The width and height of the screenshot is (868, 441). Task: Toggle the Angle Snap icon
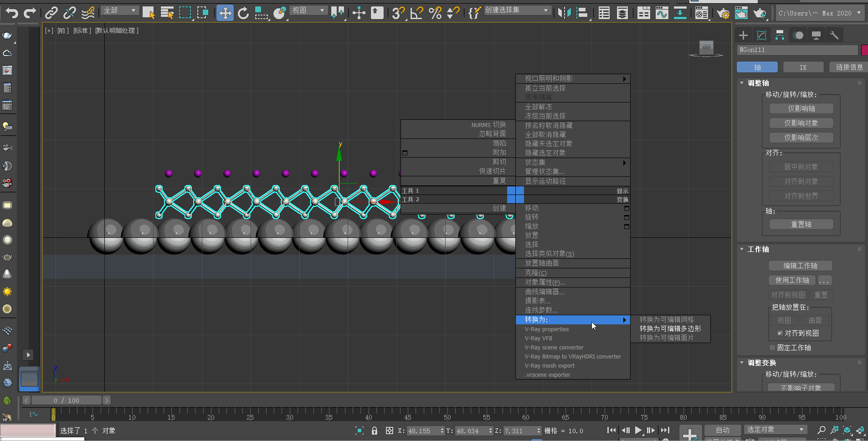coord(416,13)
